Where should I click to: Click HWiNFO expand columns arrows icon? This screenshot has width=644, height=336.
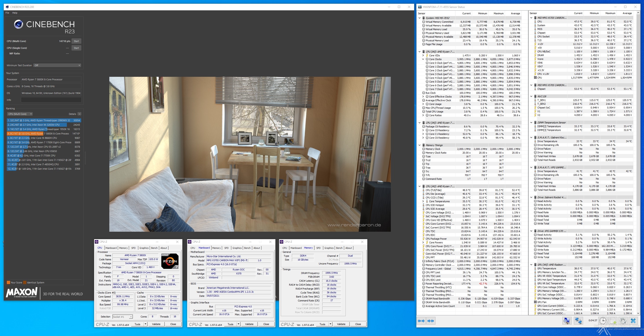coord(421,321)
